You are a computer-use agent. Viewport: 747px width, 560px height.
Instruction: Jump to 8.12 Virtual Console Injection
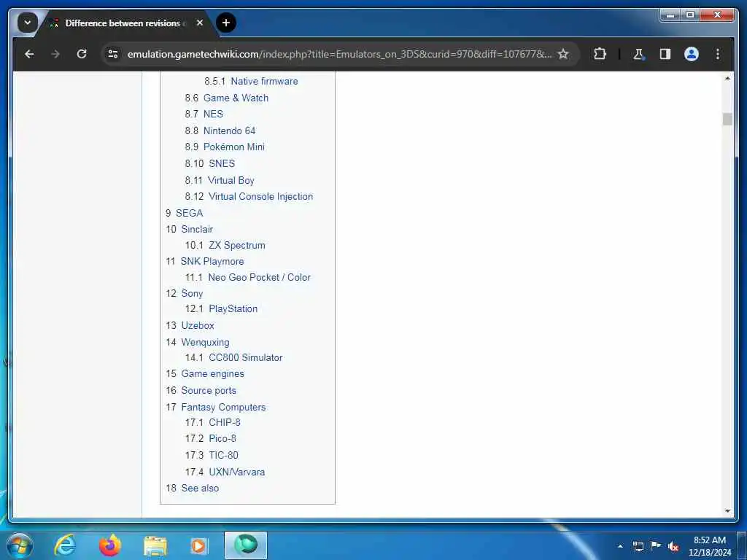pos(249,197)
